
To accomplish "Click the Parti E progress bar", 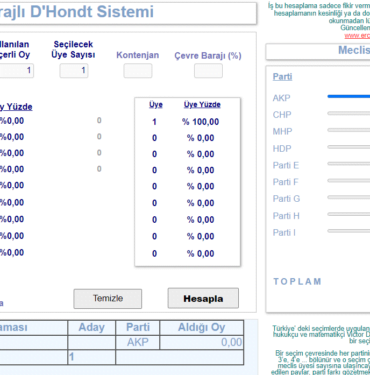I will [x=349, y=164].
